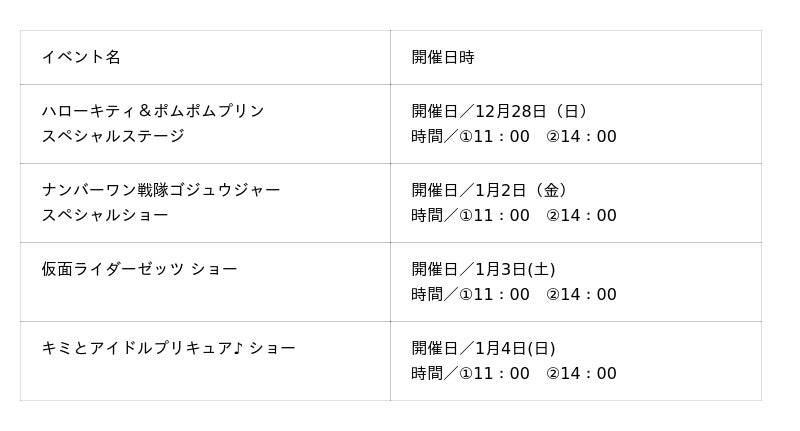The height and width of the screenshot is (431, 800).
Task: Click the ①11：00 time for 1月4日
Action: coord(494,373)
